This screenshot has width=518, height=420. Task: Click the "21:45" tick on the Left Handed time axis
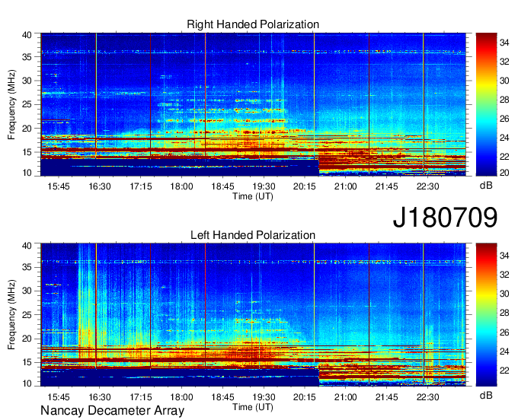pos(386,396)
